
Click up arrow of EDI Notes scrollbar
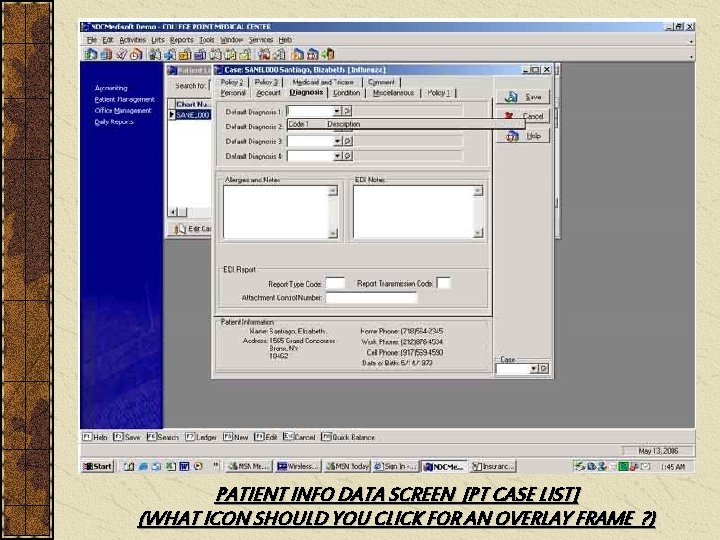[478, 191]
